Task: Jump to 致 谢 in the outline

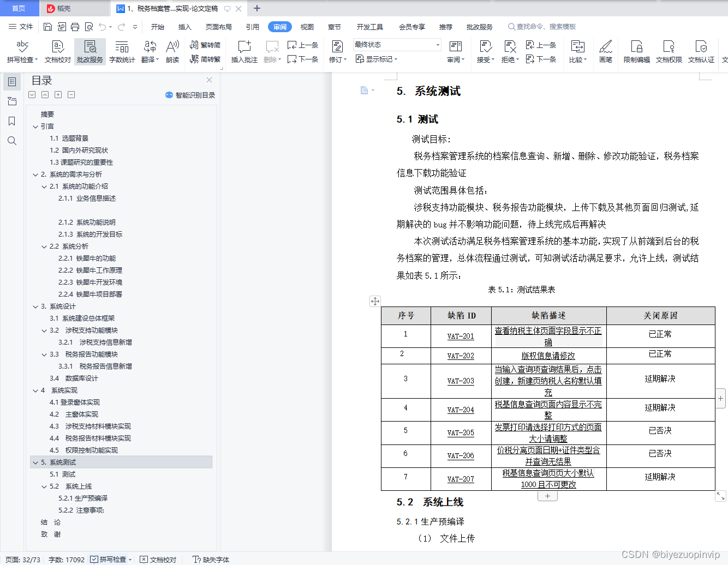Action: point(51,534)
